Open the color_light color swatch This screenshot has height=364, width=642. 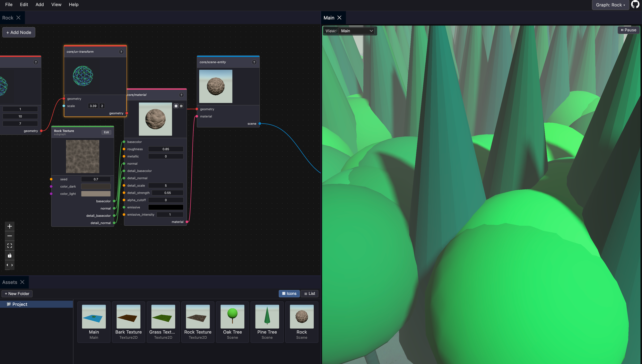pyautogui.click(x=96, y=194)
